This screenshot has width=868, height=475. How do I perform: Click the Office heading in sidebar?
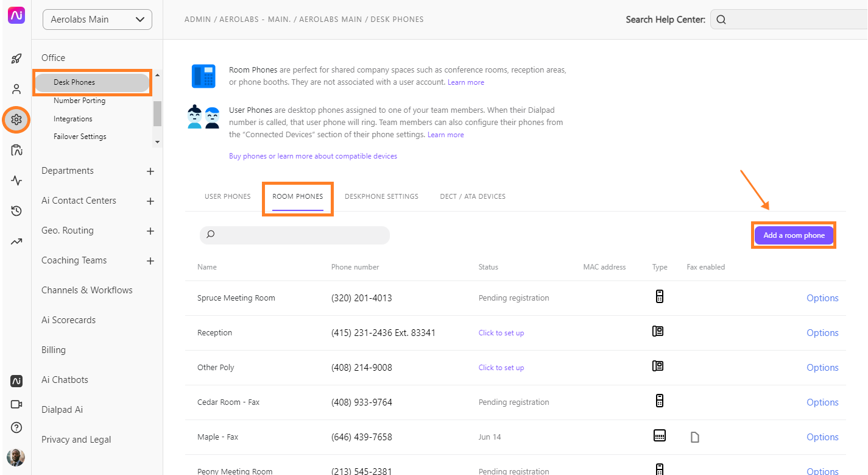pos(53,58)
